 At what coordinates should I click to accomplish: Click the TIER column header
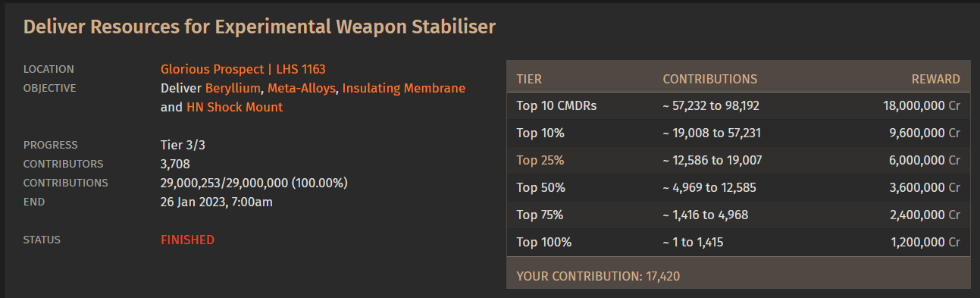tap(529, 79)
